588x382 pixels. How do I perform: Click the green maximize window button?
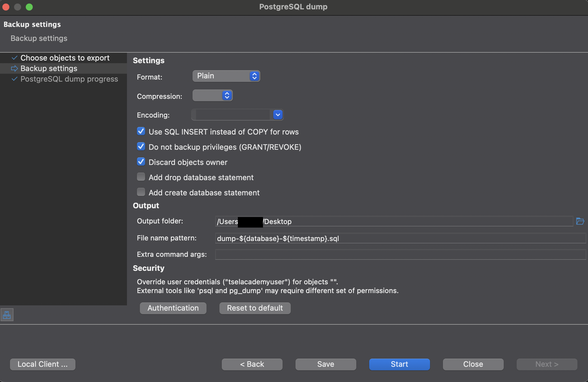pos(29,7)
